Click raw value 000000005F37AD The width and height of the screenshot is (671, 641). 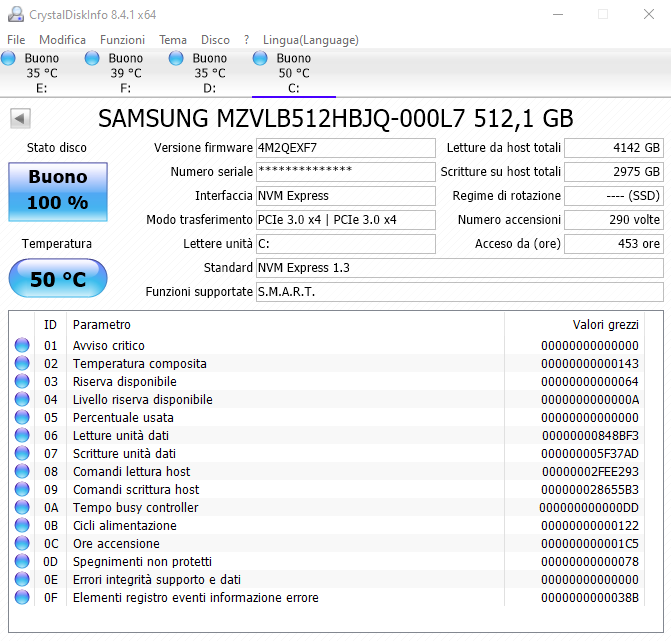tap(590, 454)
